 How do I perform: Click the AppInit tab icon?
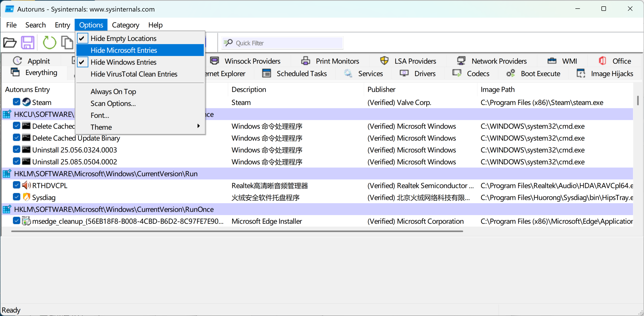click(x=17, y=61)
